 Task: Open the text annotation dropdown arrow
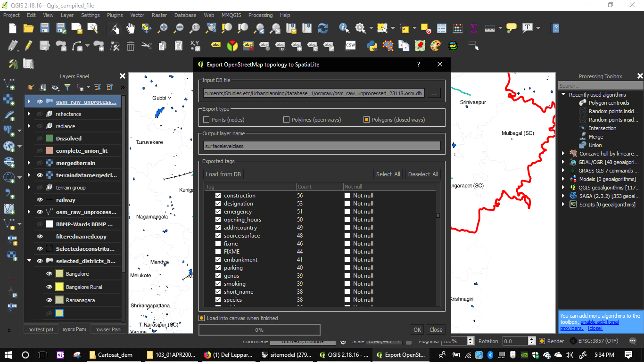[538, 28]
